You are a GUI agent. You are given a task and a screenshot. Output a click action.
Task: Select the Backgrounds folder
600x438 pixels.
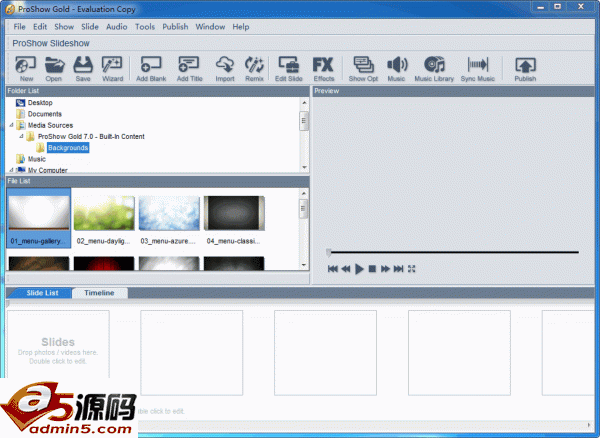point(68,148)
